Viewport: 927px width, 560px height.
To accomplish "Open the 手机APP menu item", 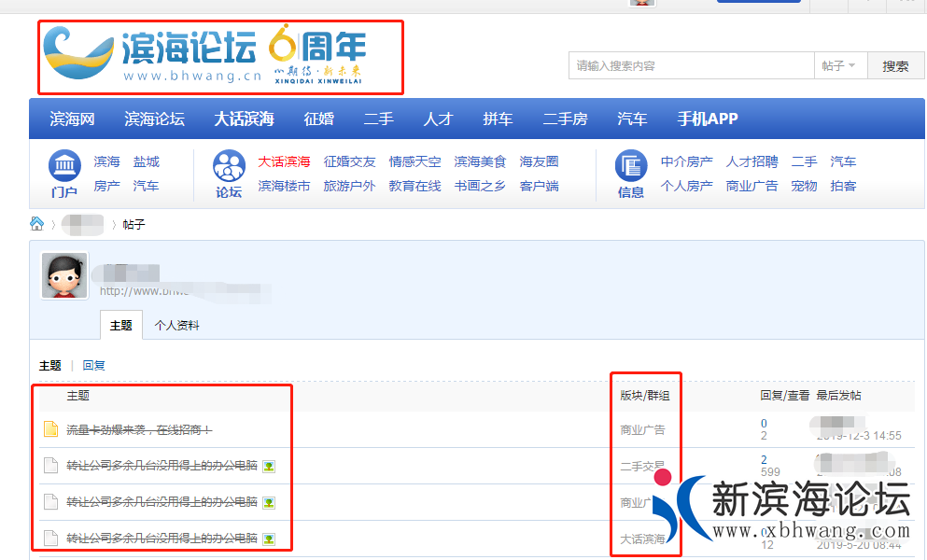I will pos(708,119).
